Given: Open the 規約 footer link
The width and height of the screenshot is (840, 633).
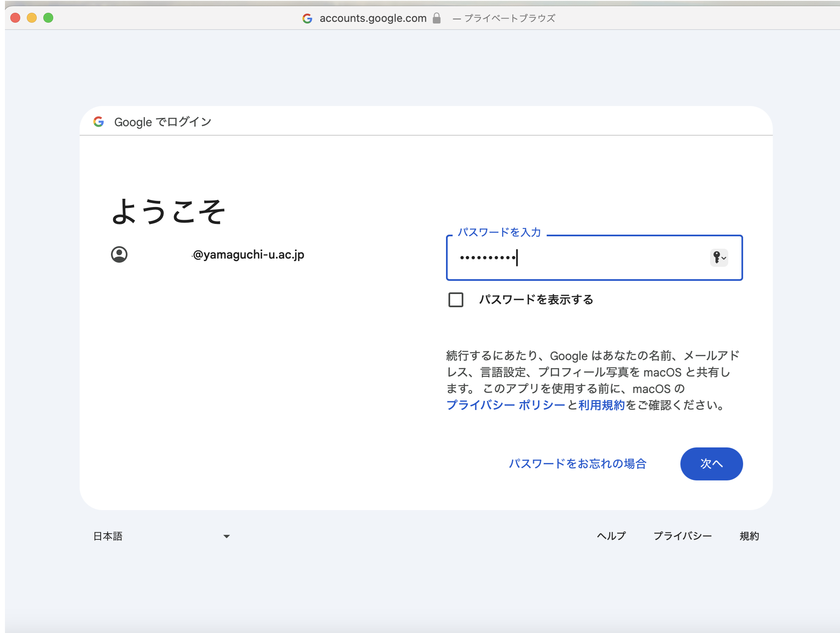Looking at the screenshot, I should (x=749, y=536).
